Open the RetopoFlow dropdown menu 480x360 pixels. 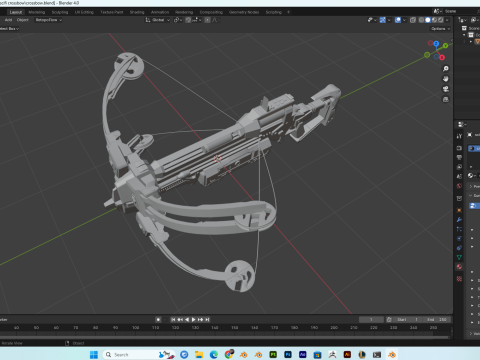tap(49, 20)
